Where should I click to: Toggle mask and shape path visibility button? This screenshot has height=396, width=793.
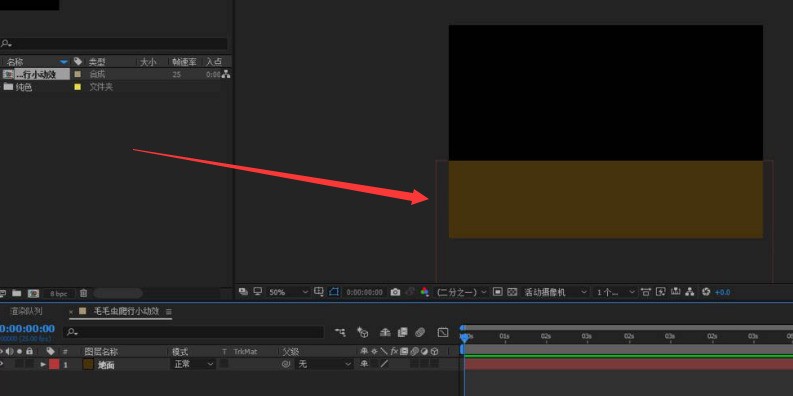point(333,292)
